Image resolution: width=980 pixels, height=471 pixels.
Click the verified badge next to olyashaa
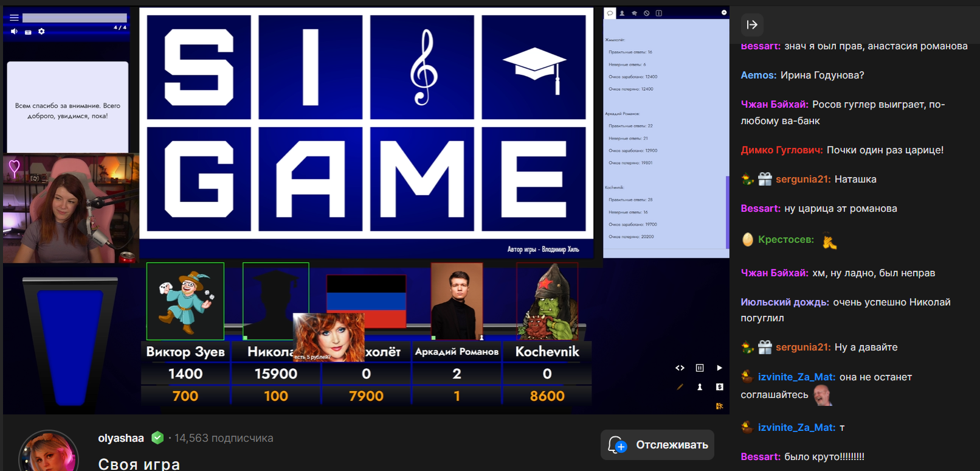(157, 438)
